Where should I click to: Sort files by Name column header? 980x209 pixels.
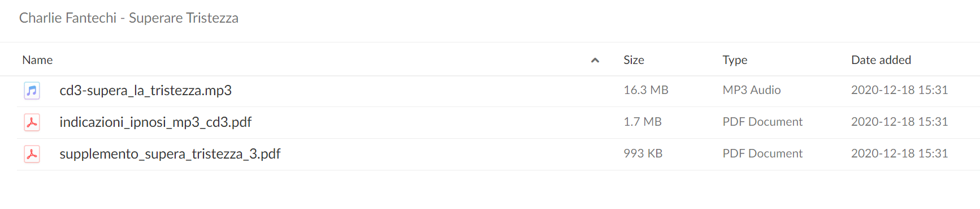tap(37, 60)
